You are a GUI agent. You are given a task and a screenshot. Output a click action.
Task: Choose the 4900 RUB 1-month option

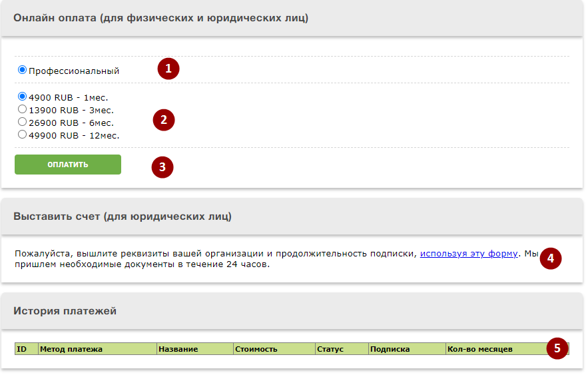(x=22, y=97)
